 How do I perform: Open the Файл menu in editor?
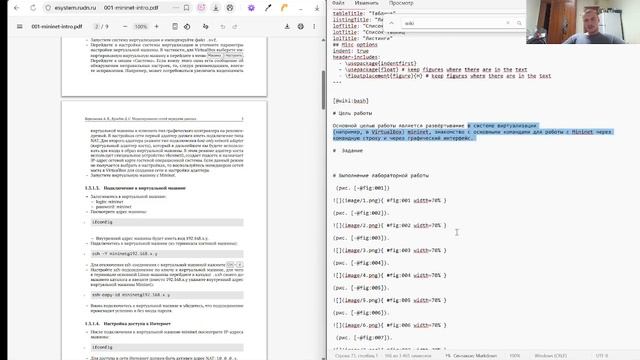coord(338,3)
